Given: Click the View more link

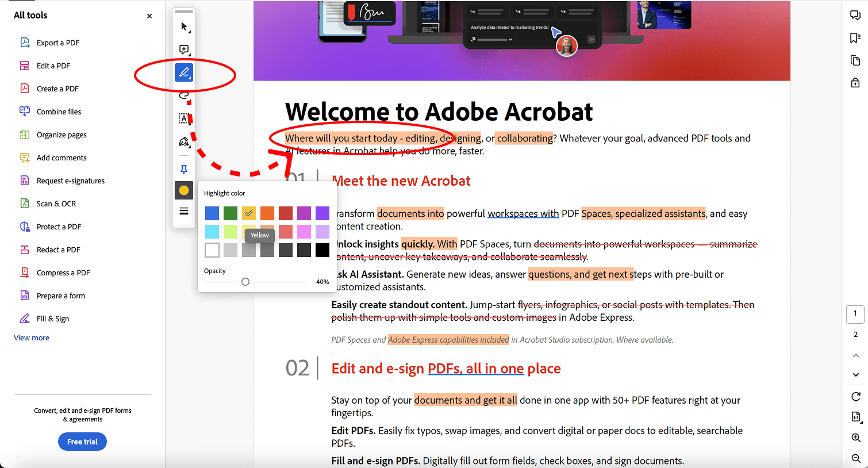Looking at the screenshot, I should pos(32,337).
